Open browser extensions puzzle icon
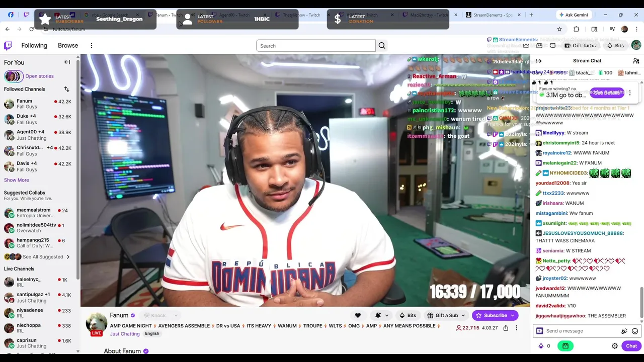 click(577, 29)
